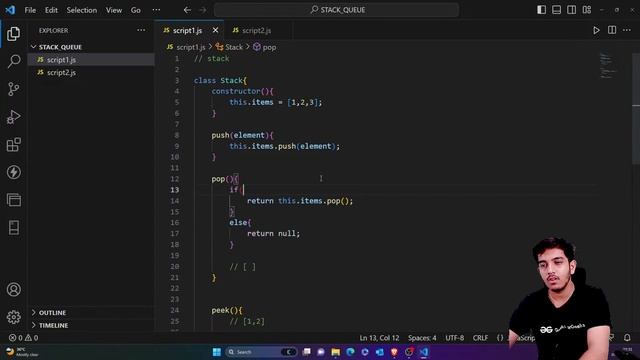Image resolution: width=640 pixels, height=360 pixels.
Task: Click the STACK_QUEUE command center search box
Action: coord(336,10)
